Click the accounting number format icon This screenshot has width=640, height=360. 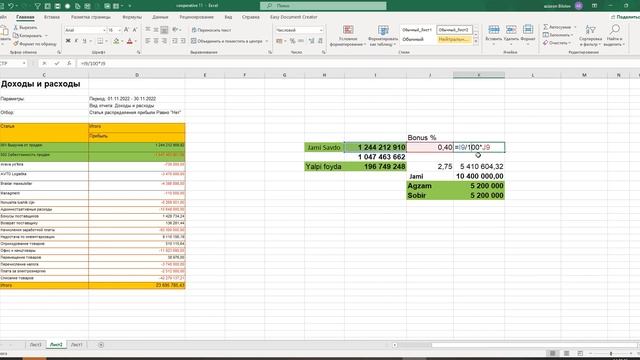point(279,41)
